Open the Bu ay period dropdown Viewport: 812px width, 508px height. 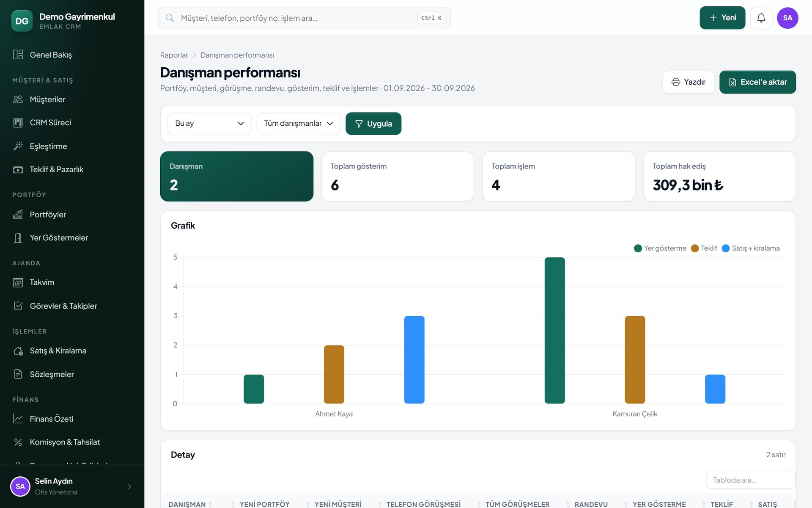(210, 124)
